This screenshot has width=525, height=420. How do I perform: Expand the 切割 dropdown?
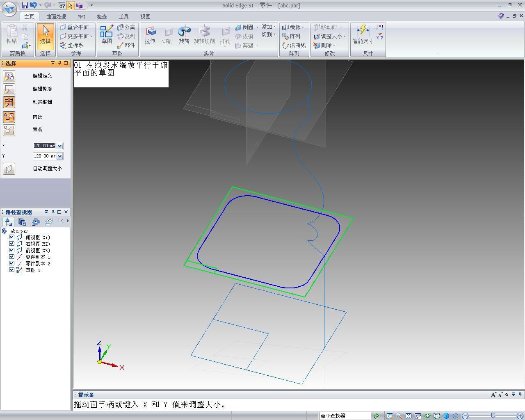tap(274, 34)
